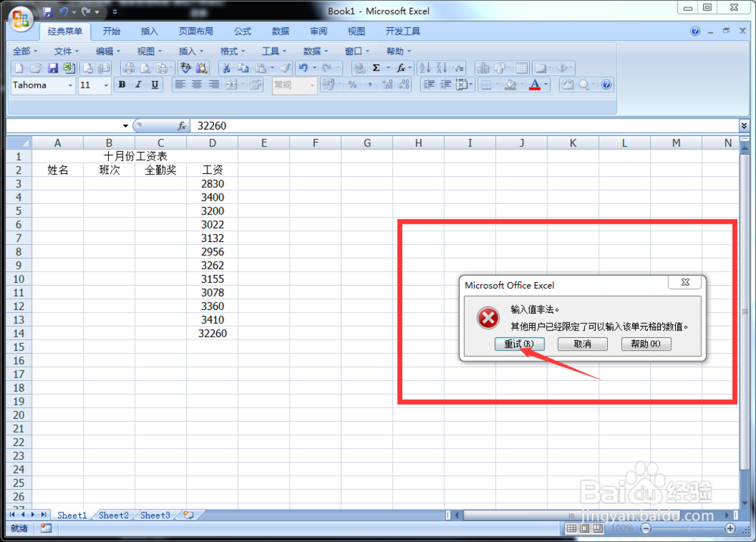Open the font size 11 dropdown
756x542 pixels.
(x=106, y=85)
